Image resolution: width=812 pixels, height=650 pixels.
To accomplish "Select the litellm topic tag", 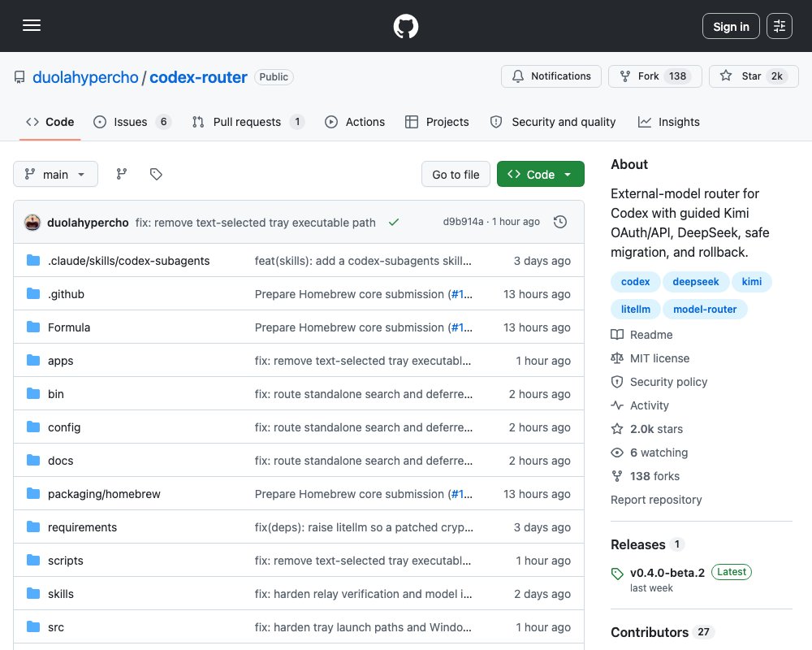I will 636,309.
